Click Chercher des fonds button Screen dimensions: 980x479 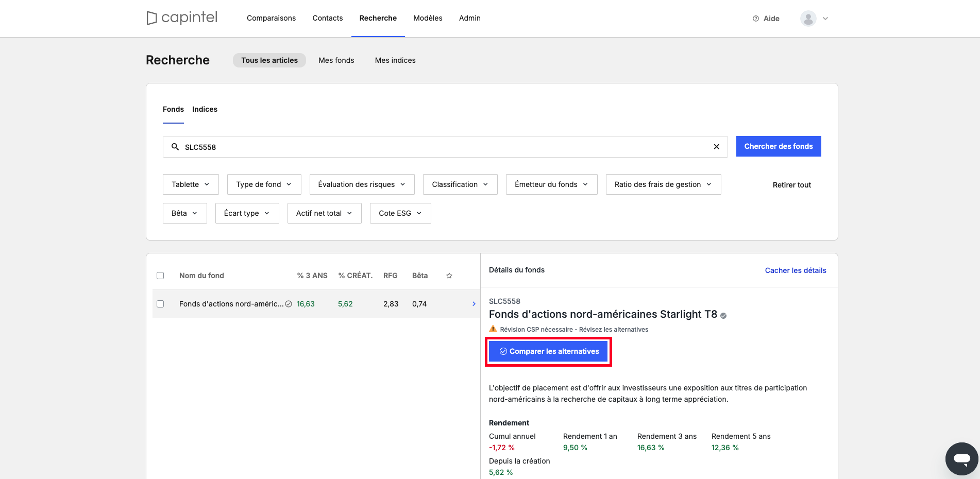[x=779, y=146]
